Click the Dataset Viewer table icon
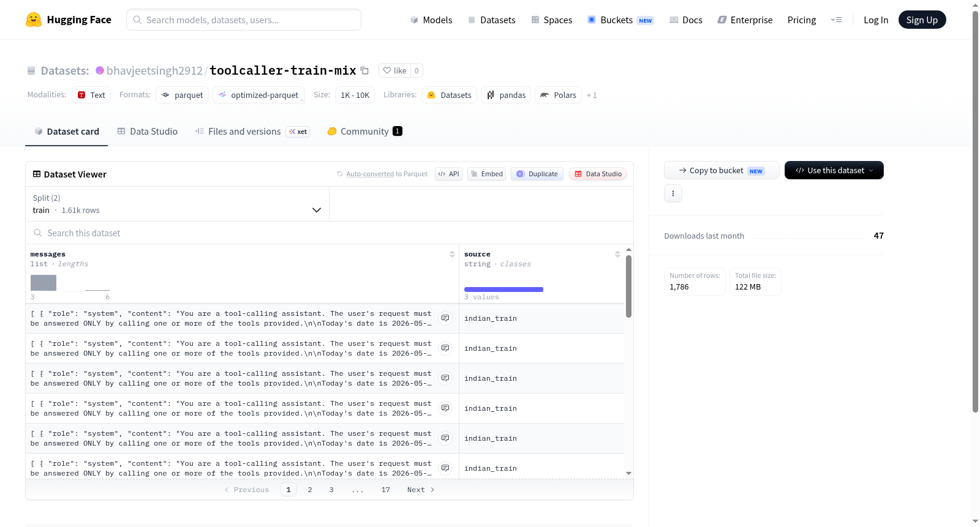This screenshot has height=527, width=980. [x=37, y=174]
